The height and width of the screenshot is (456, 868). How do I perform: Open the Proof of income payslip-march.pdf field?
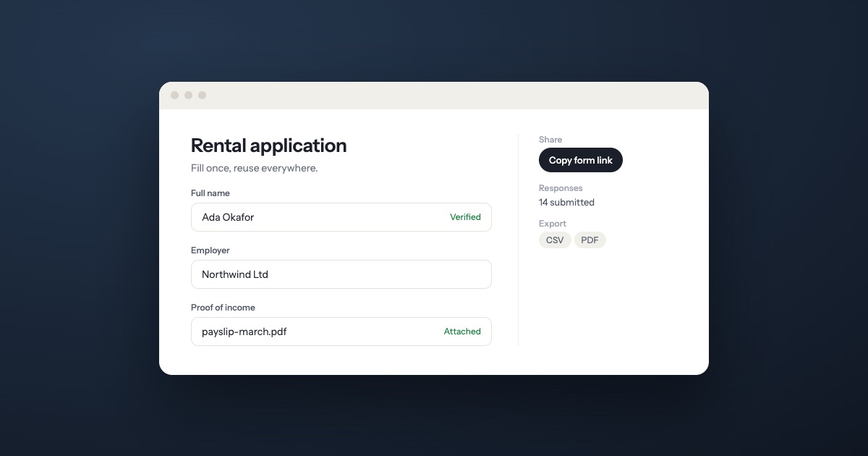click(341, 332)
